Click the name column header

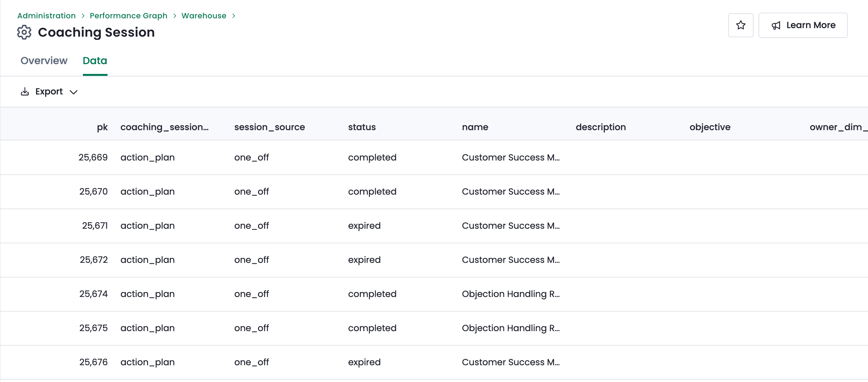click(x=475, y=127)
